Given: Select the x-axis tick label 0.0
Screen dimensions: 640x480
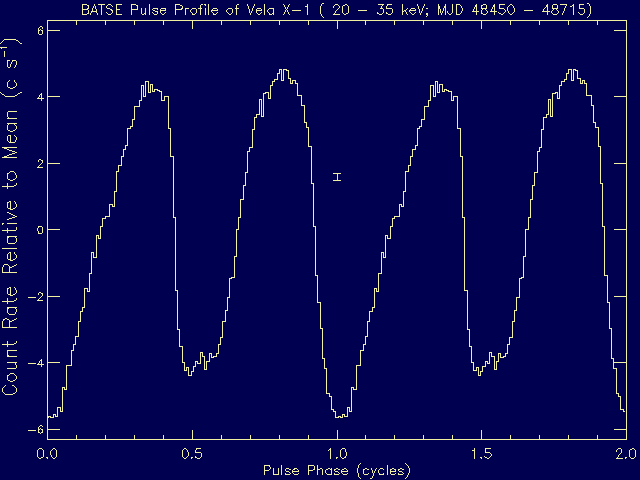Looking at the screenshot, I should click(47, 452).
